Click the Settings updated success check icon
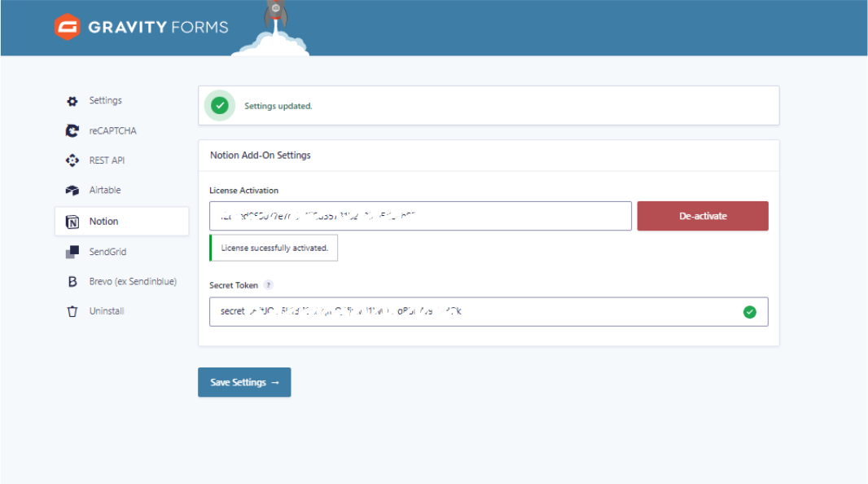This screenshot has height=484, width=868. (220, 105)
